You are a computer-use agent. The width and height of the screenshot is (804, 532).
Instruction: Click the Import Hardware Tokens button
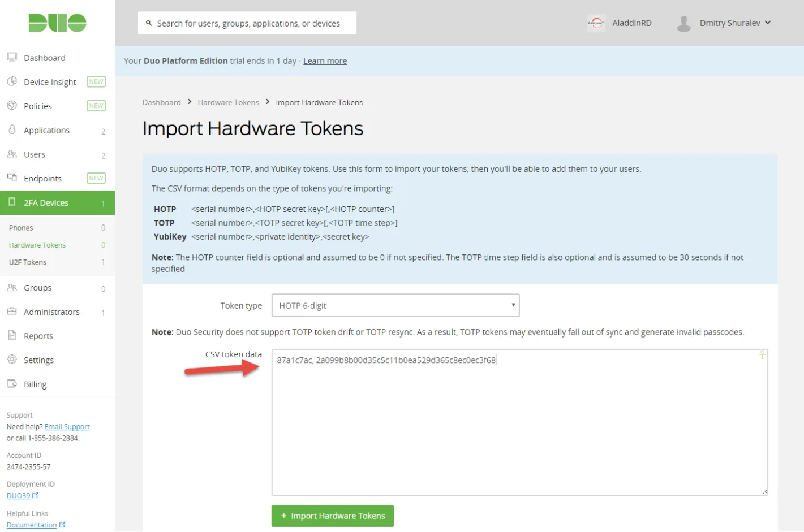click(333, 516)
